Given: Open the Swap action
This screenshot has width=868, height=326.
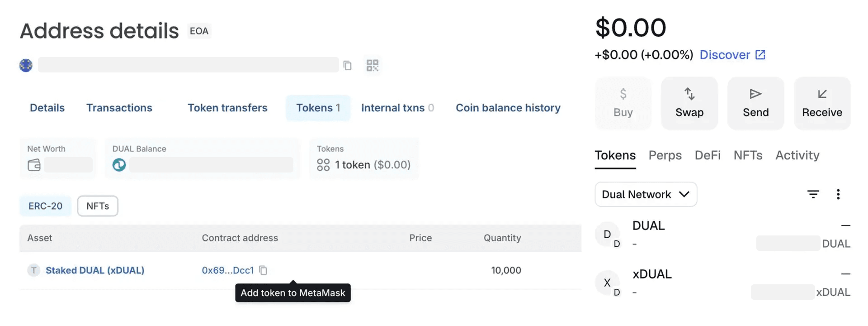Looking at the screenshot, I should click(x=689, y=103).
